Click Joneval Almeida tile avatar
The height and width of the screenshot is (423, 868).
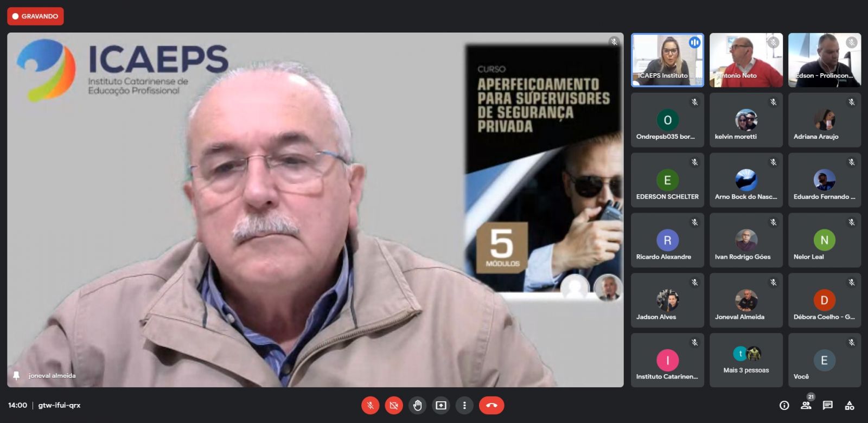[x=746, y=300]
